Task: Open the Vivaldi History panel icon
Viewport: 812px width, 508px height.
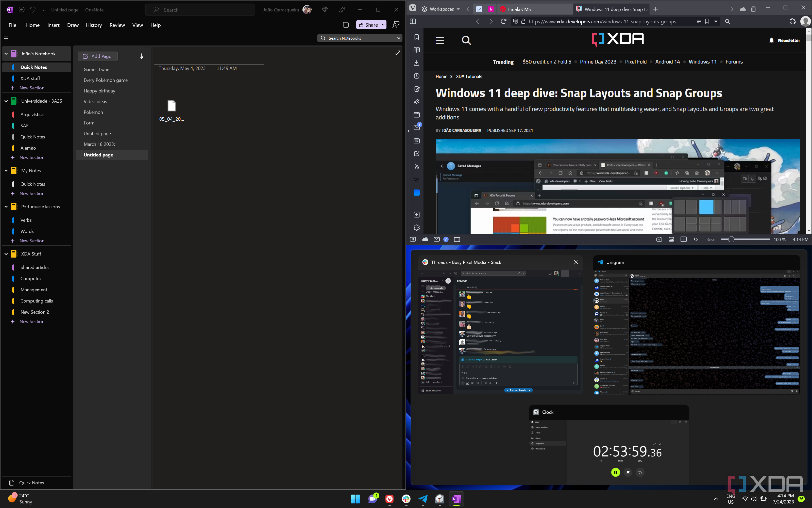Action: [x=416, y=76]
